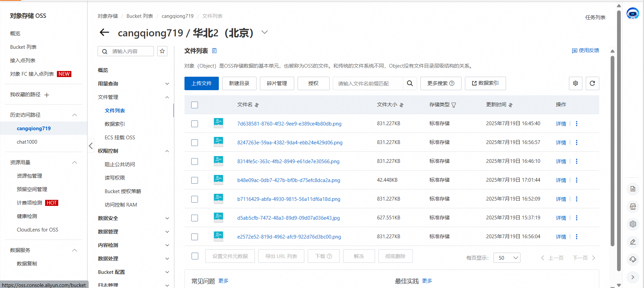The height and width of the screenshot is (288, 644).
Task: Expand right sidebar with chevron icon
Action: point(633,277)
